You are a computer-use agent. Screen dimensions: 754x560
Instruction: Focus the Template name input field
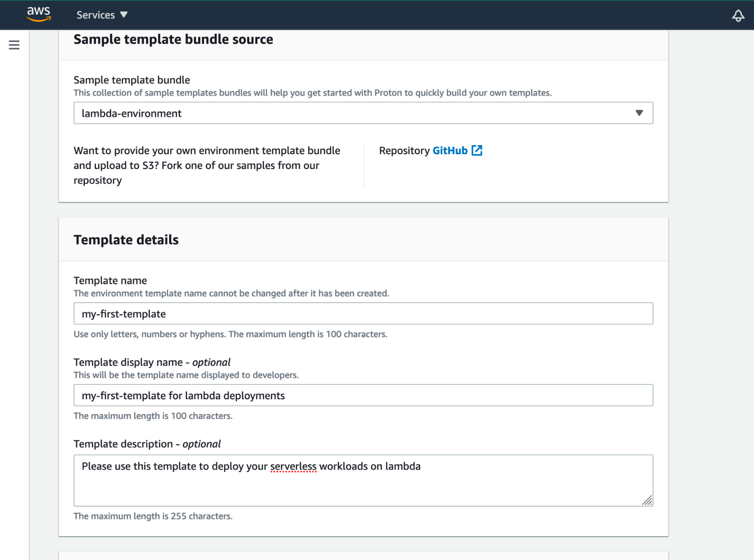pyautogui.click(x=363, y=313)
